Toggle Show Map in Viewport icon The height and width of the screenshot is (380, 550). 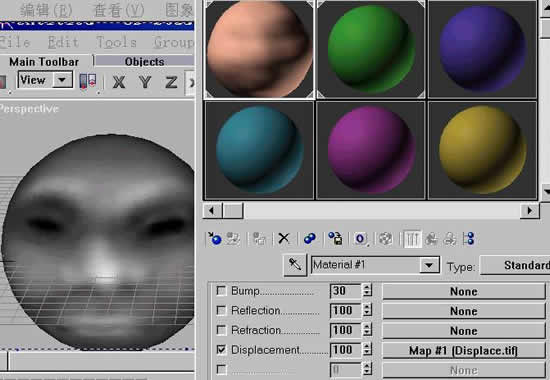click(385, 239)
